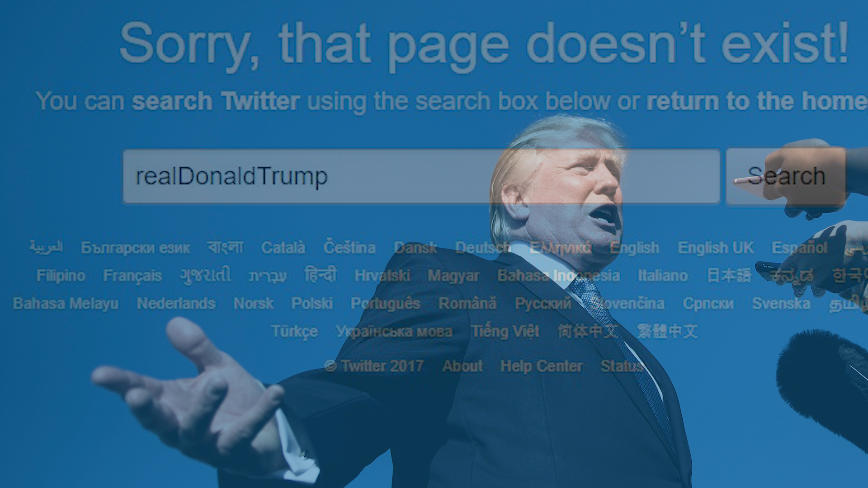This screenshot has width=868, height=488.
Task: Select the Tiếng Việt language option
Action: (x=505, y=331)
